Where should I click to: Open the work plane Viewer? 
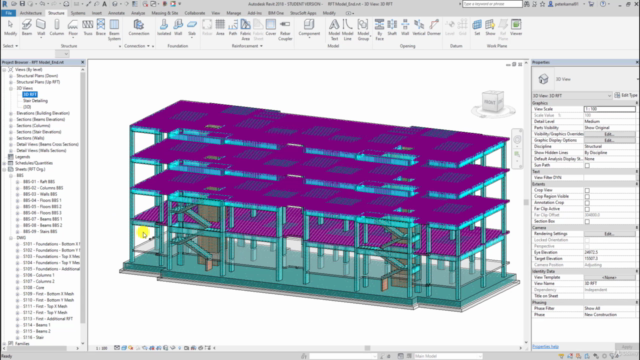click(516, 27)
